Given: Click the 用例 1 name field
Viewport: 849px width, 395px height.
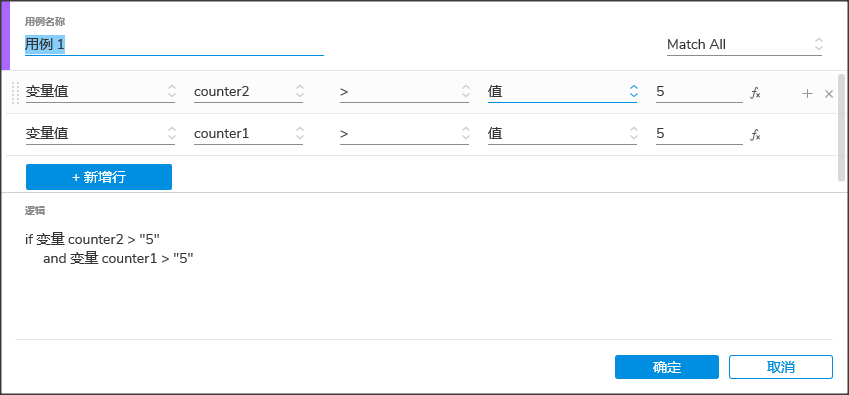Looking at the screenshot, I should [174, 44].
